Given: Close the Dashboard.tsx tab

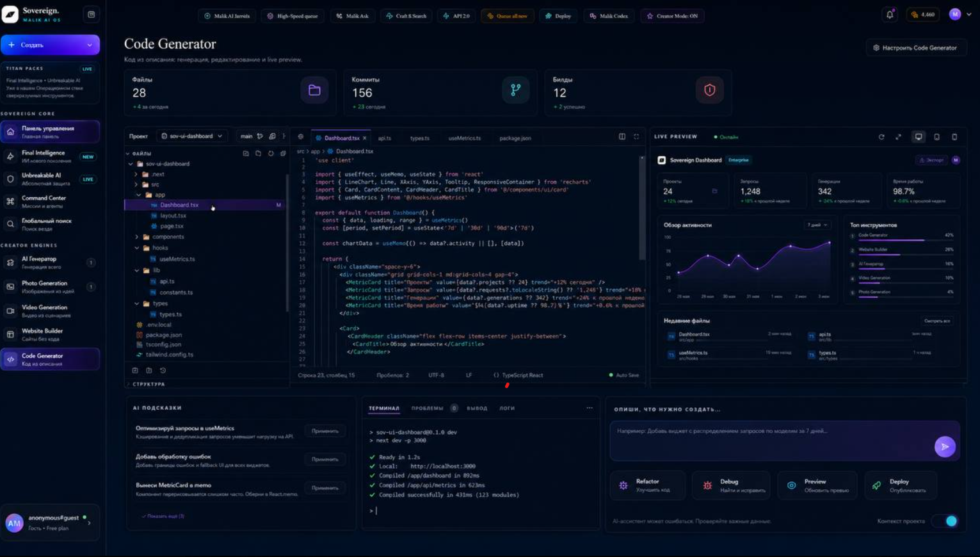Looking at the screenshot, I should pos(365,138).
